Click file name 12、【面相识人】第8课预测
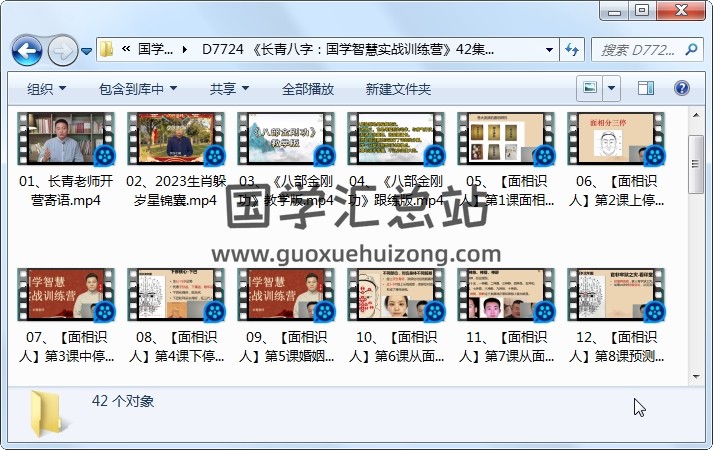Viewport: 713px width, 450px height. tap(616, 346)
